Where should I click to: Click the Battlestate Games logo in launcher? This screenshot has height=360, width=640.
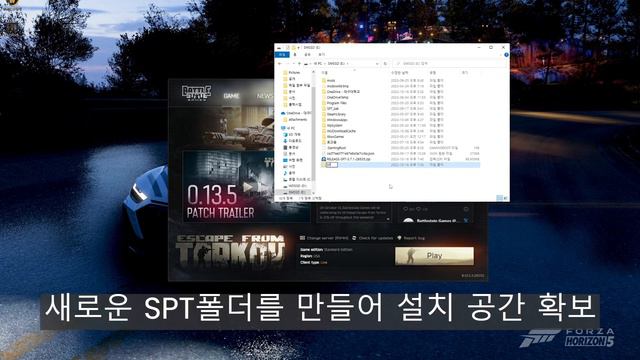point(196,94)
